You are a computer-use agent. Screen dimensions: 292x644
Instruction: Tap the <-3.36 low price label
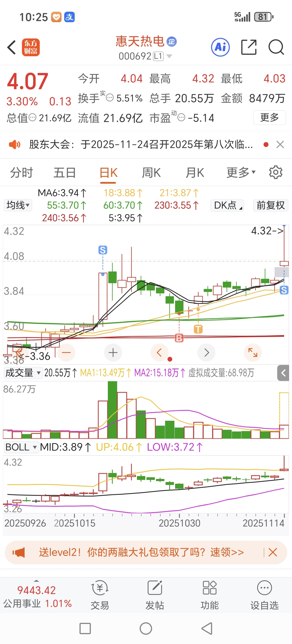point(34,356)
